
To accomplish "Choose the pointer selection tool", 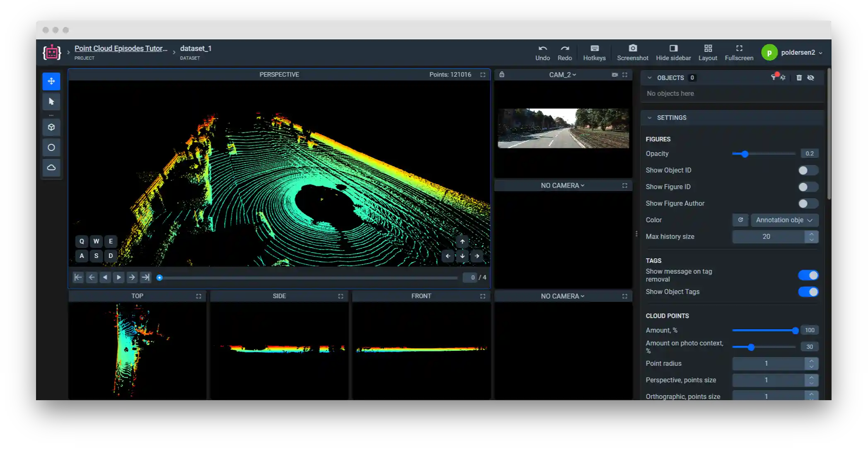I will tap(51, 102).
